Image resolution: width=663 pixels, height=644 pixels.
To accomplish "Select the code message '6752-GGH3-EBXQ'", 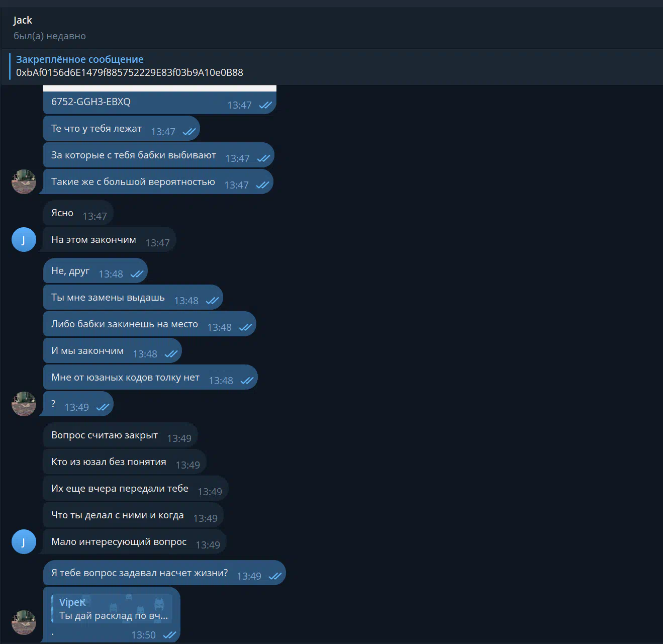I will [160, 102].
